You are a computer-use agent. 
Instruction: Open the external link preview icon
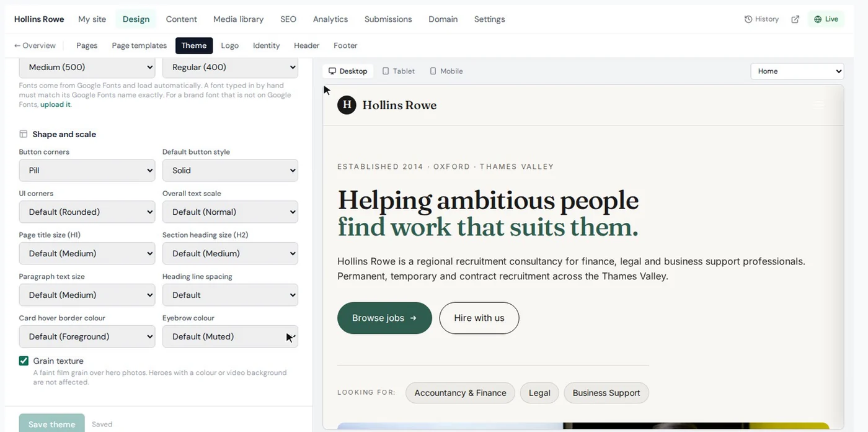[795, 19]
